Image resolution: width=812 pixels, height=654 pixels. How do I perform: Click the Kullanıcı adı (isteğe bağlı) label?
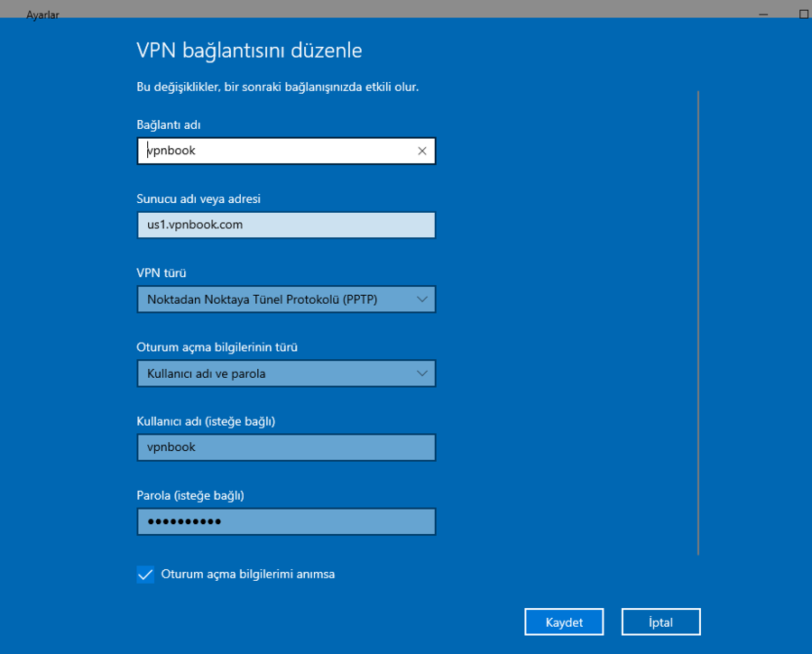pyautogui.click(x=206, y=421)
